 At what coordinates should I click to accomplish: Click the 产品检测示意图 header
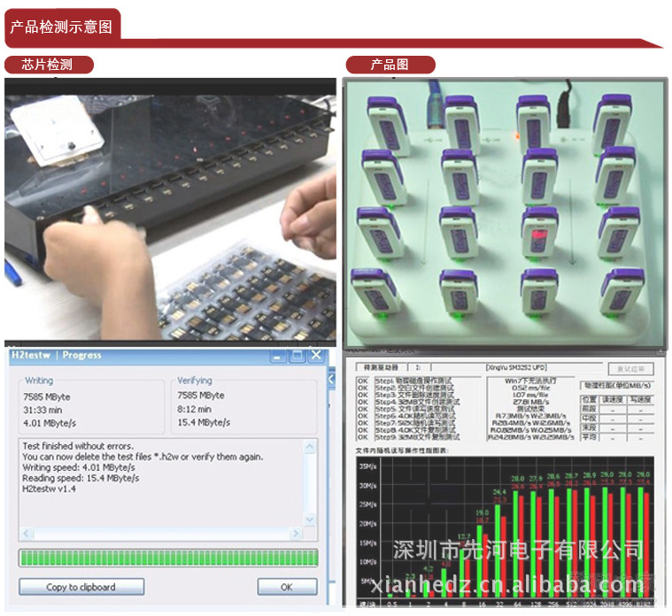tap(61, 27)
